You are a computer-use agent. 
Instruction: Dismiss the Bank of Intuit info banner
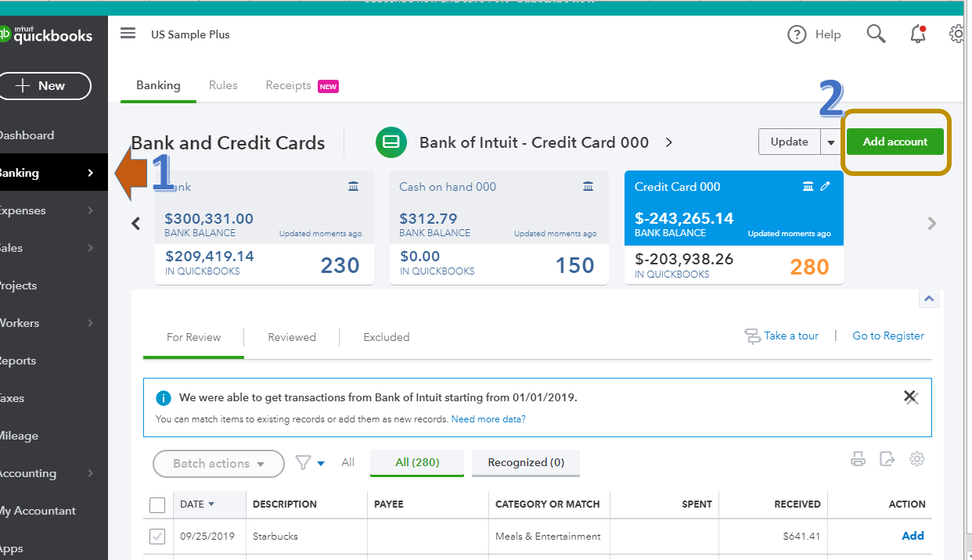(x=910, y=397)
